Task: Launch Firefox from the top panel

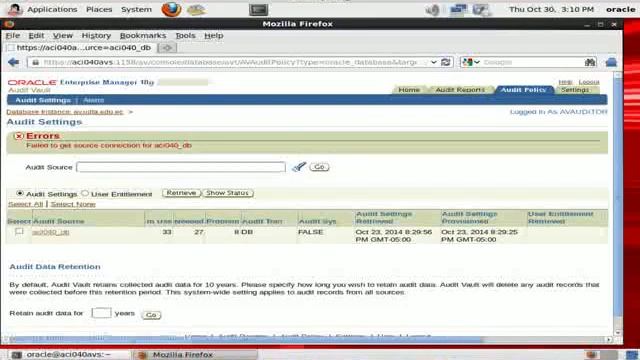Action: coord(171,9)
